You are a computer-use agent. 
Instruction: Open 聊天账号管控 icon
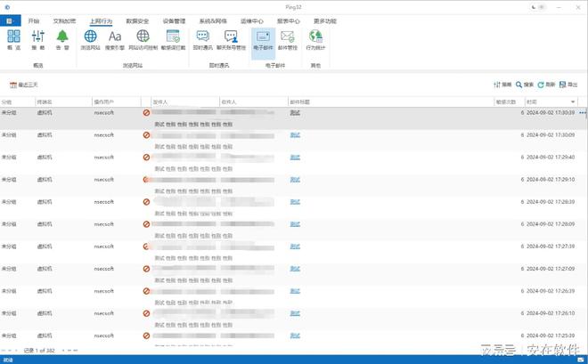[x=232, y=38]
